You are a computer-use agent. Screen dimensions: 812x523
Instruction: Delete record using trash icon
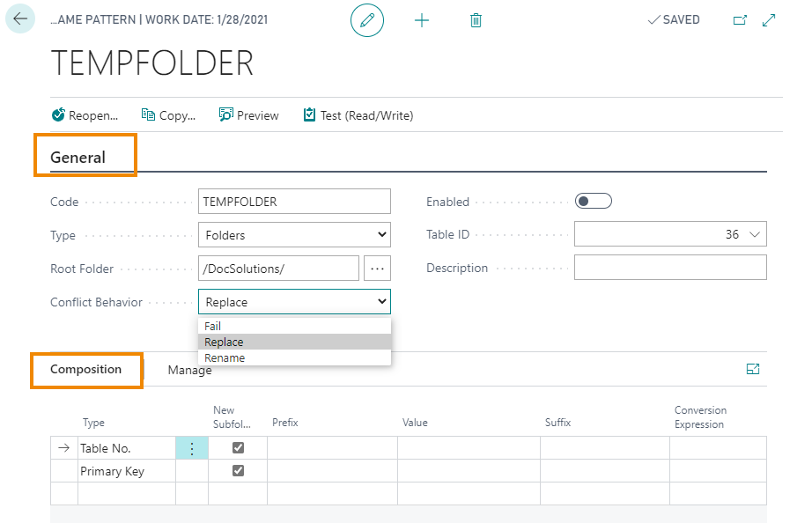pos(476,20)
